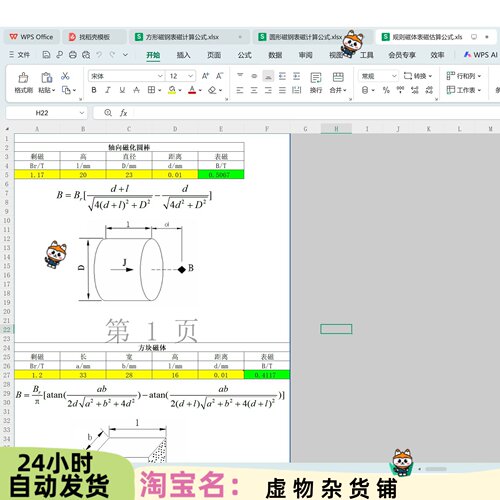
Task: Open the Rows and Columns (行和列) dropdown
Action: click(x=464, y=76)
